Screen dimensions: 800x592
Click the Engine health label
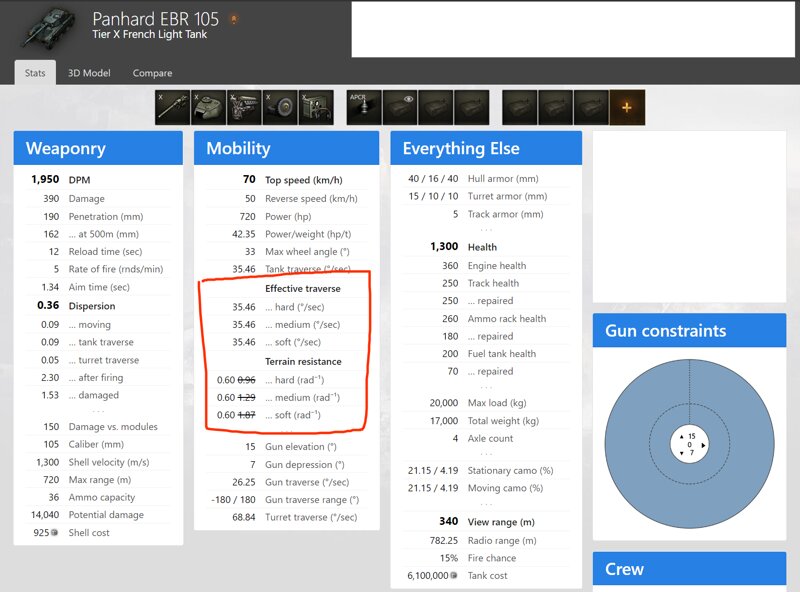496,266
